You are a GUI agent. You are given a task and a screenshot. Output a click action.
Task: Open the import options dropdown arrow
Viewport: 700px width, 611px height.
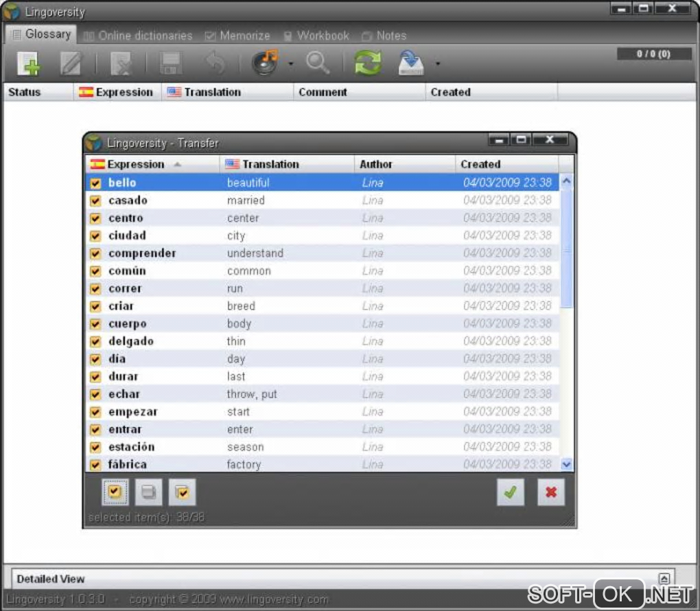tap(438, 64)
